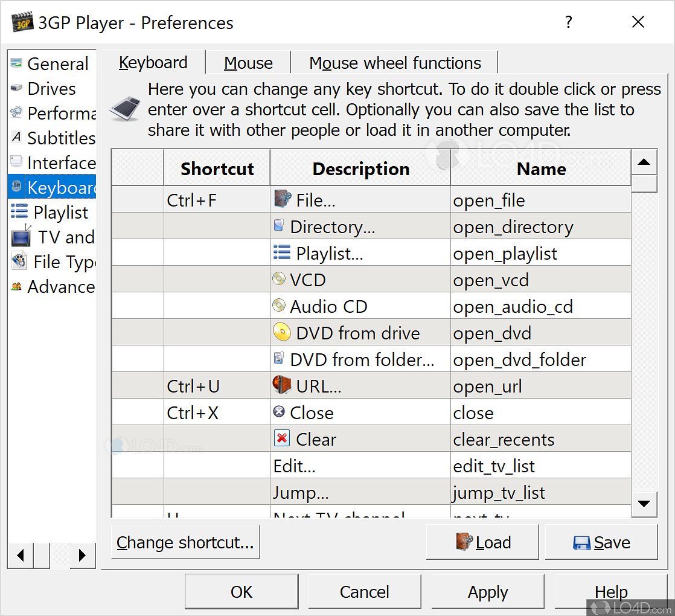Click the red X Clear icon

[x=281, y=438]
